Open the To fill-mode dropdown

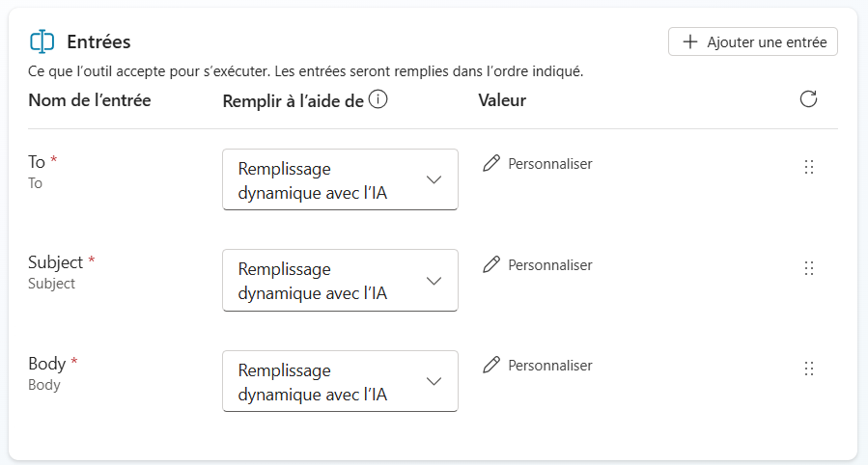pos(340,179)
